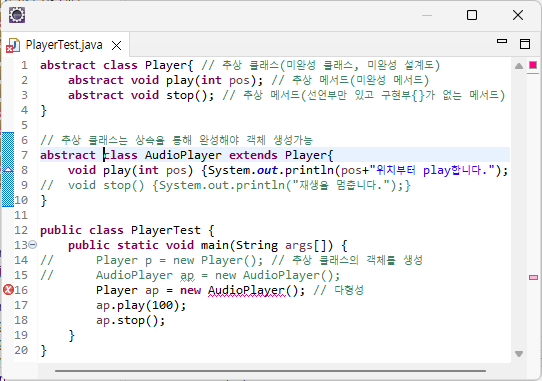Click the override triangle marker on line 8

pos(8,170)
